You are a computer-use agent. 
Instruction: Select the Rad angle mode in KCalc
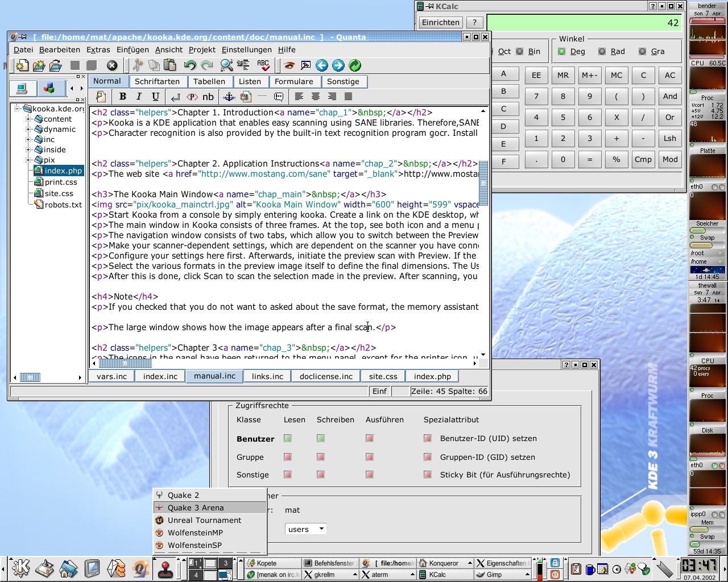(602, 51)
